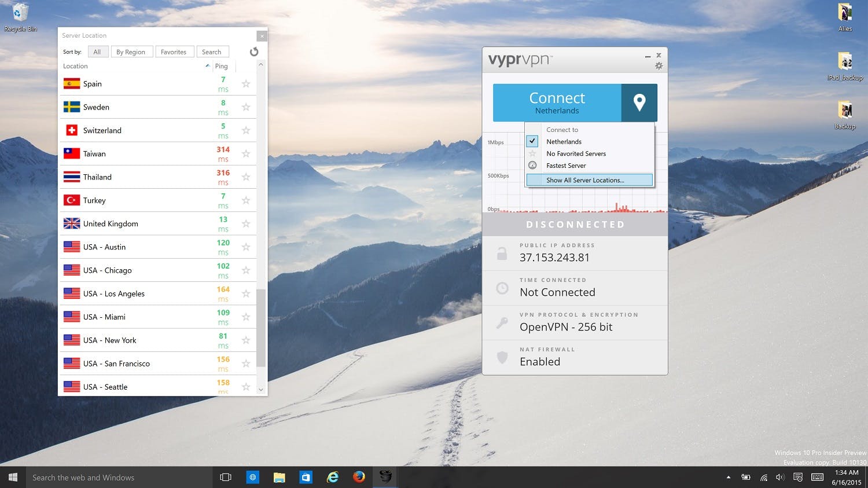Open the server Search tab

(x=212, y=52)
